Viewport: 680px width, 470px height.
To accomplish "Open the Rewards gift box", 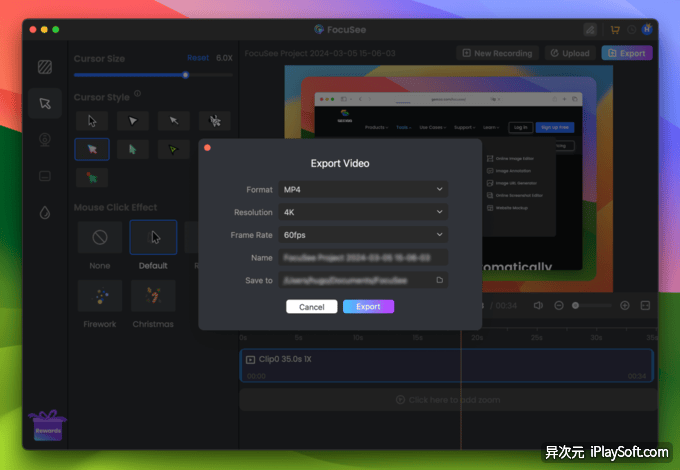I will coord(48,426).
